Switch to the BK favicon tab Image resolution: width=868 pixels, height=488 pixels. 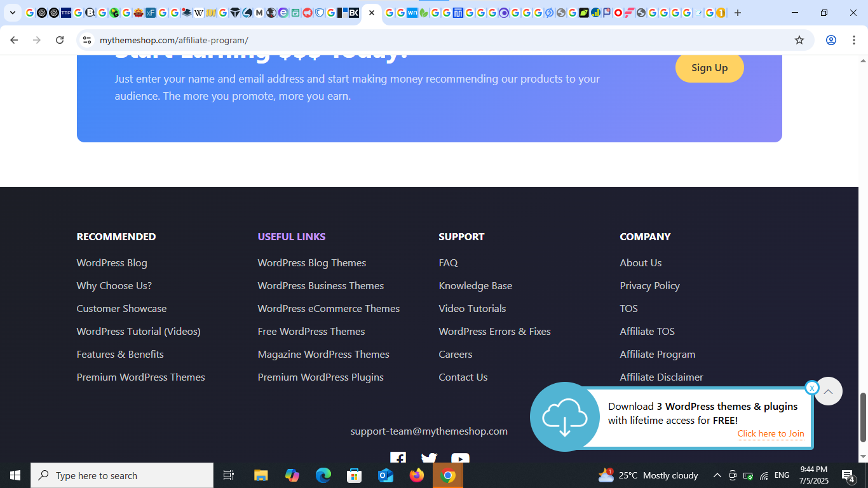click(354, 13)
